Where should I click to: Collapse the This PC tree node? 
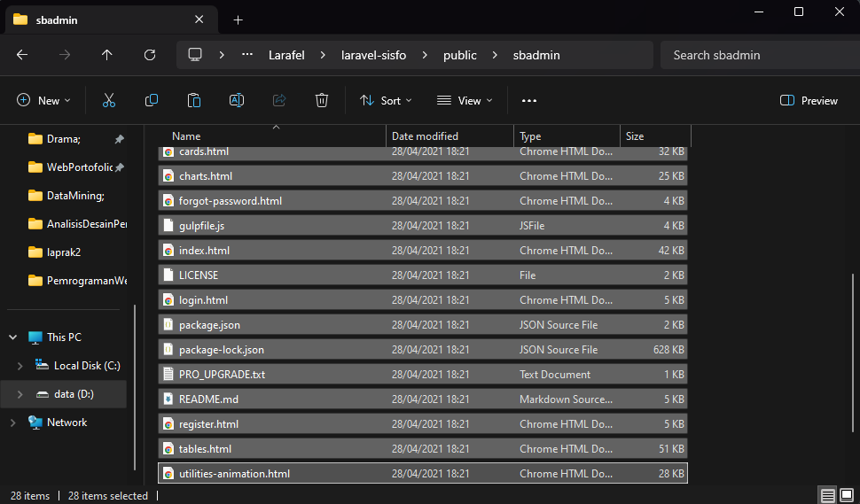(x=12, y=337)
